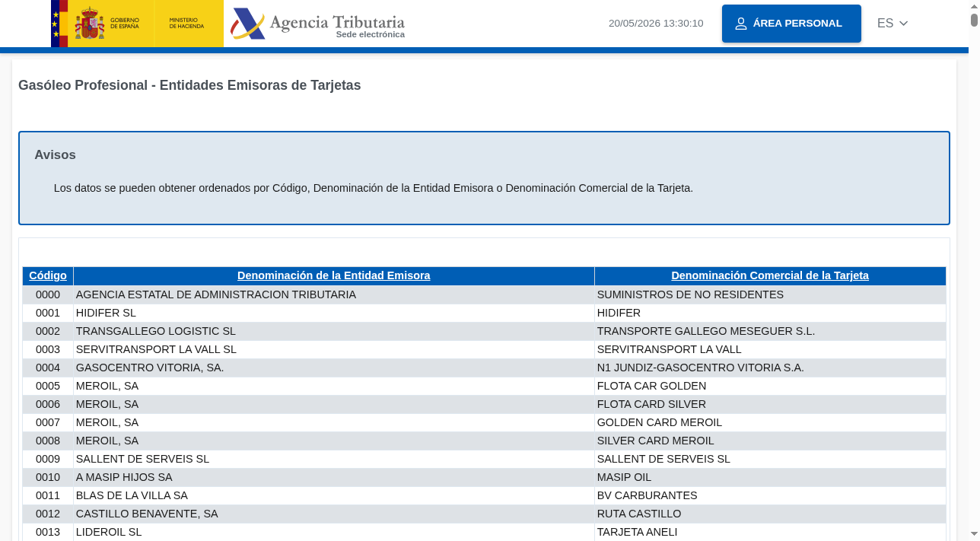
Task: Click GOLDEN CARD MEROIL cell
Action: point(770,422)
